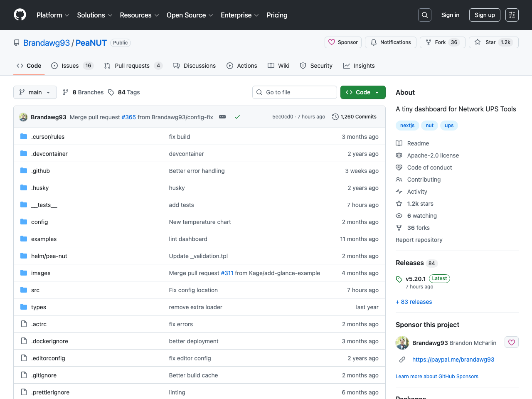Click the command palette icon in header
Viewport: 532px width, 399px height.
tap(512, 15)
